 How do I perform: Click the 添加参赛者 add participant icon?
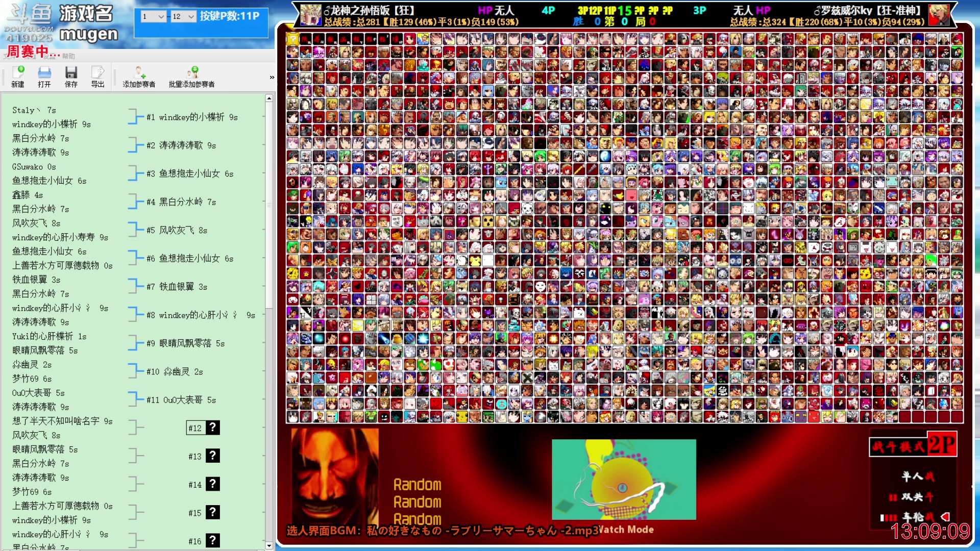pos(139,77)
